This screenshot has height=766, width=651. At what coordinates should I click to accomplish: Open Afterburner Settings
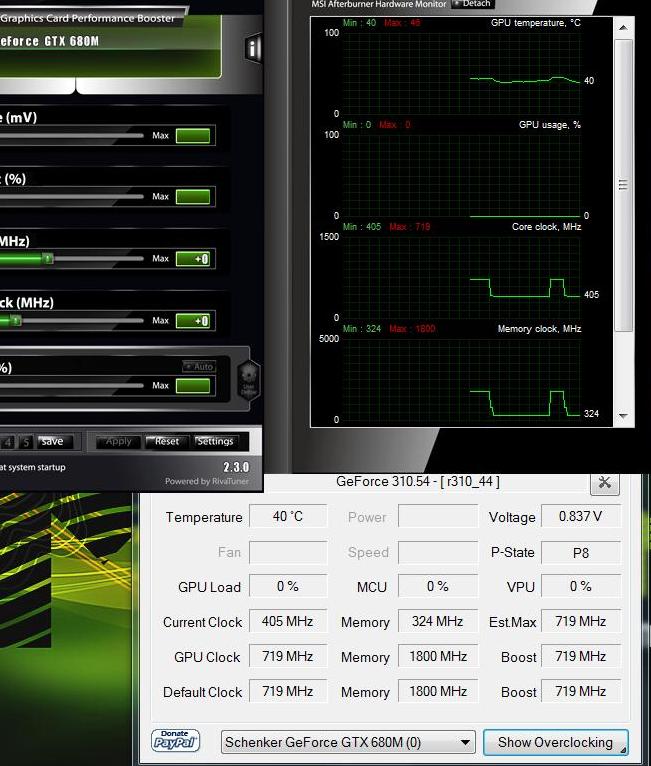coord(216,442)
